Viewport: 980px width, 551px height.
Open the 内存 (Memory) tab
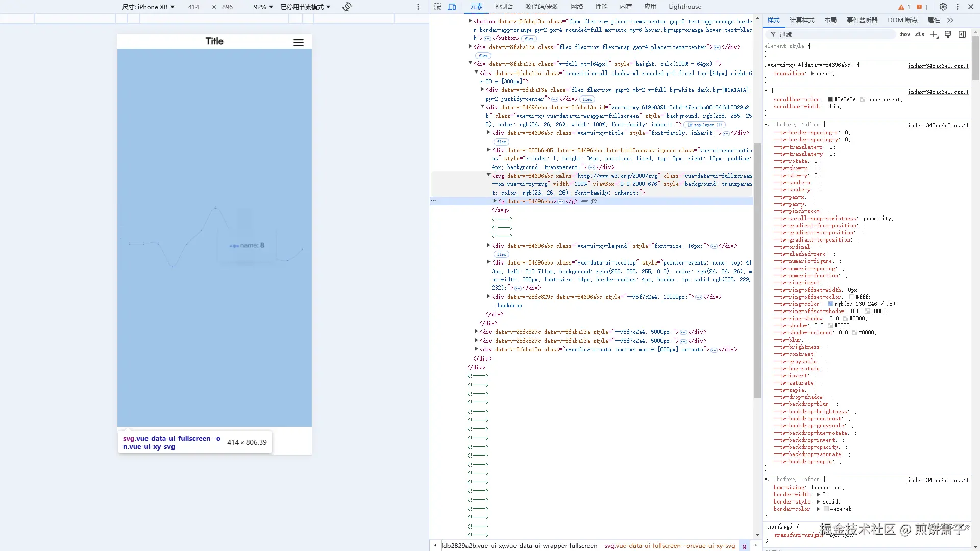point(626,7)
